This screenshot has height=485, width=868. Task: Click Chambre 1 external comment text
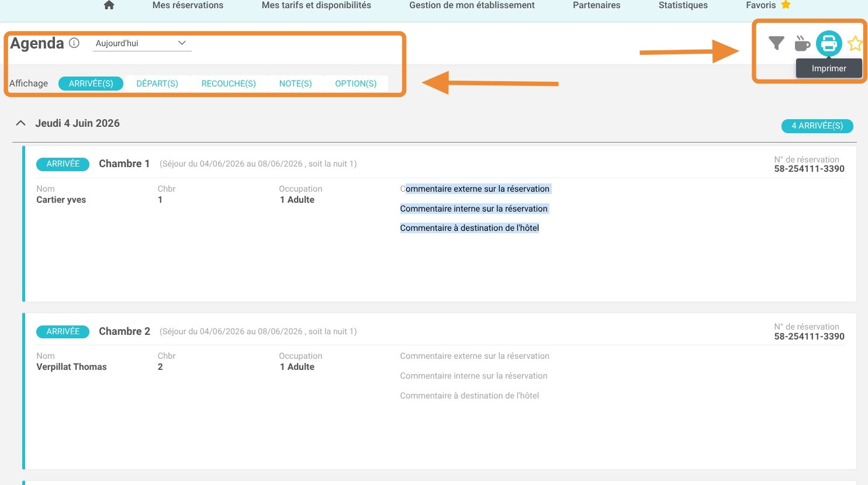coord(475,189)
